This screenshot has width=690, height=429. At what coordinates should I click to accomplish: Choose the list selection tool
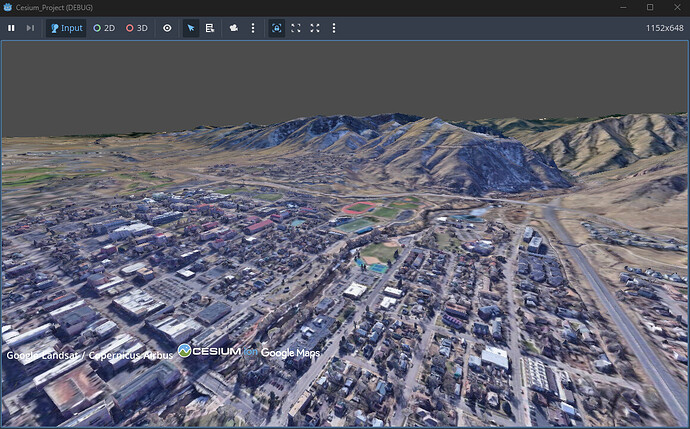(x=210, y=28)
